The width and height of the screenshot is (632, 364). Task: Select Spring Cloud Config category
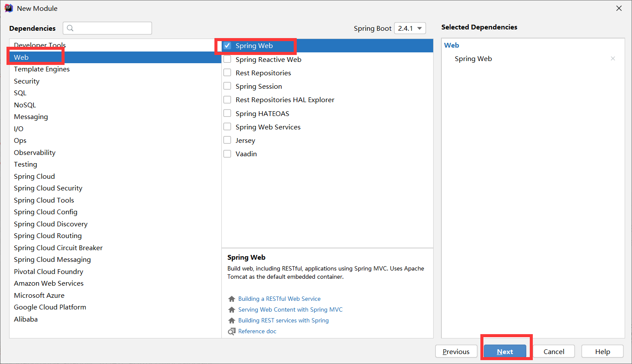pyautogui.click(x=115, y=212)
